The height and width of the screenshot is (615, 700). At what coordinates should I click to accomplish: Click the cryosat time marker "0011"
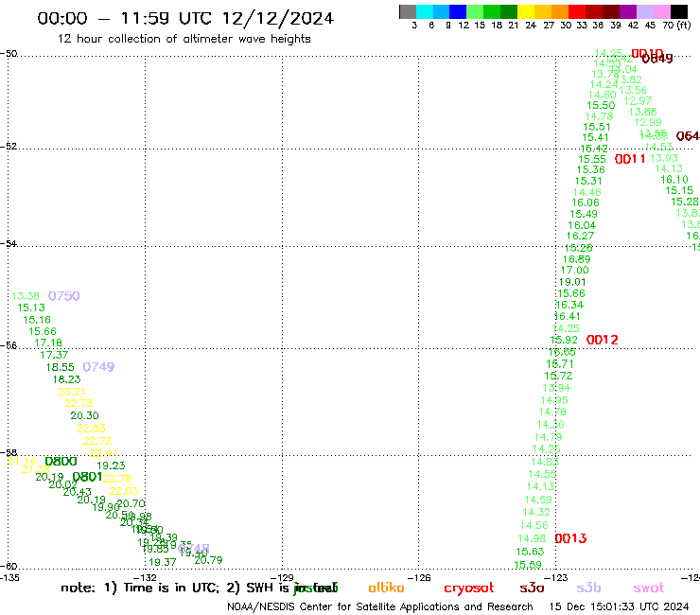click(x=630, y=159)
